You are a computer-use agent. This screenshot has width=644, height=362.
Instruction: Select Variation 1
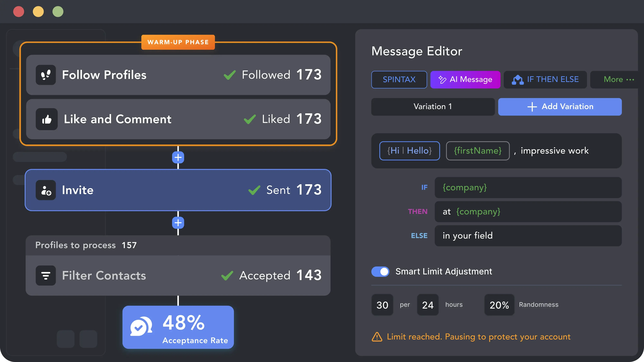[x=433, y=107]
